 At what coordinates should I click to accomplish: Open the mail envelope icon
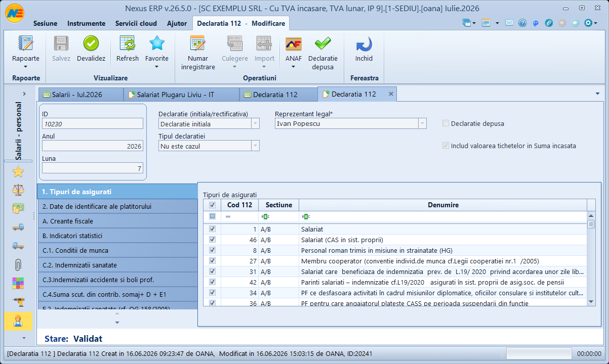[x=509, y=23]
